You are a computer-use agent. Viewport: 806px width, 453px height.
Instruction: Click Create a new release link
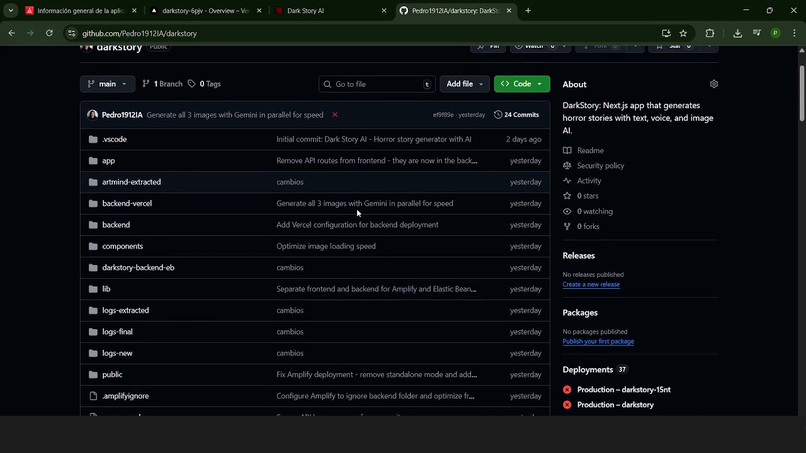[591, 284]
